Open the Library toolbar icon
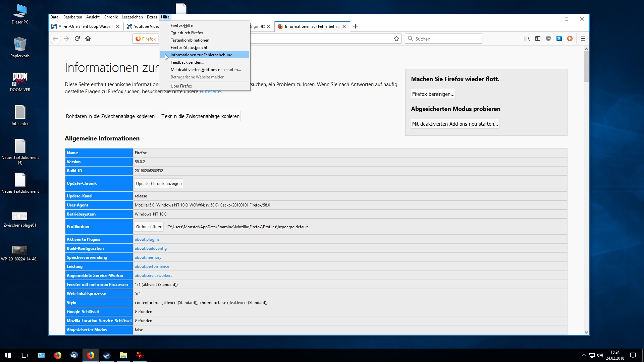 tap(527, 39)
